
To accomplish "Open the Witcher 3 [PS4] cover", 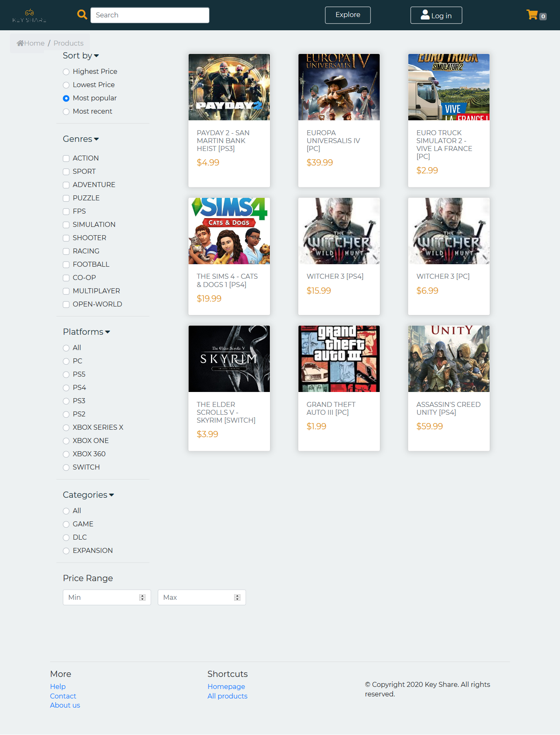I will [x=339, y=231].
